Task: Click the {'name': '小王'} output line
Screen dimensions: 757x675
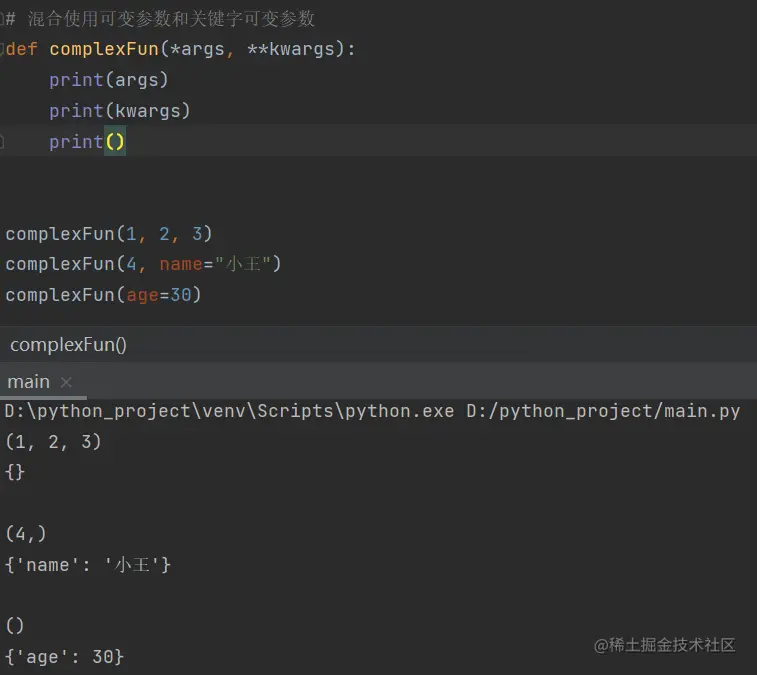Action: pyautogui.click(x=88, y=565)
